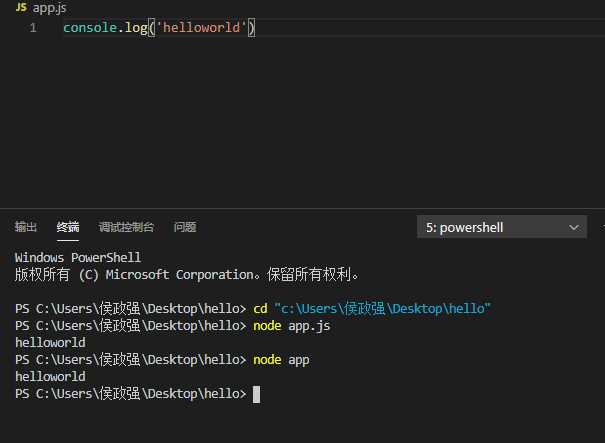Switch to the 输出 panel tab
The image size is (605, 443).
click(x=26, y=227)
